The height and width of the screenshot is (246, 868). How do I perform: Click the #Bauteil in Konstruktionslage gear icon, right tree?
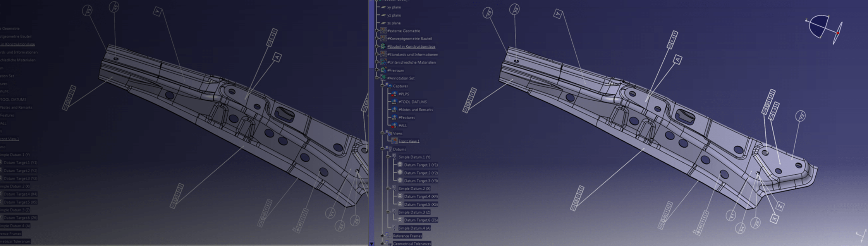[383, 46]
